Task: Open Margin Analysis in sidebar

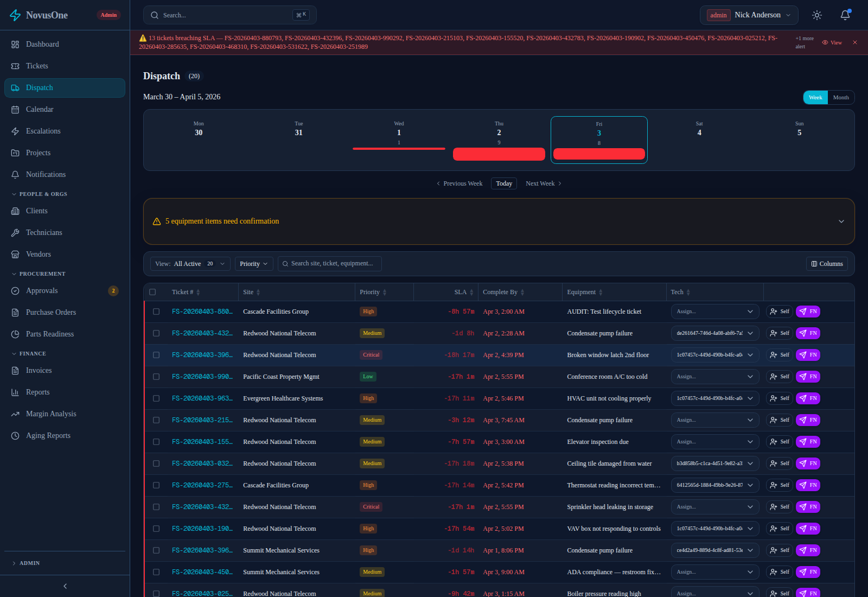Action: coord(65,414)
